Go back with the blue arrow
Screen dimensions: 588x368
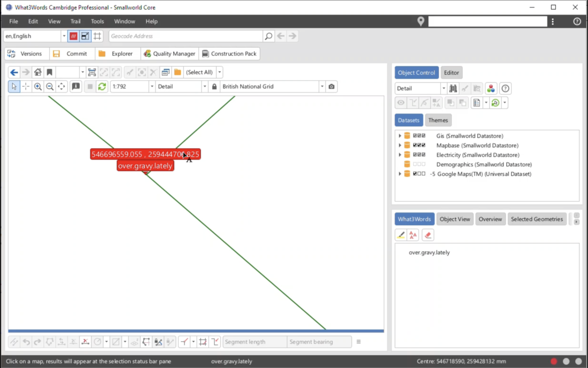point(14,72)
